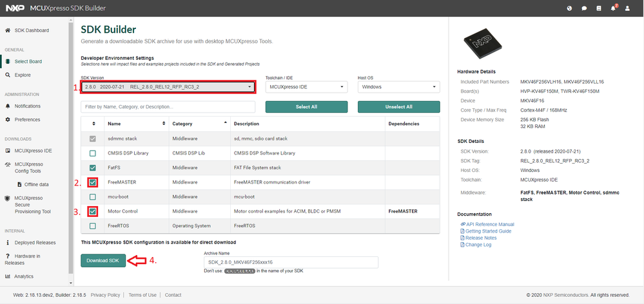Open the notifications bell with badge
The height and width of the screenshot is (304, 644).
(614, 8)
